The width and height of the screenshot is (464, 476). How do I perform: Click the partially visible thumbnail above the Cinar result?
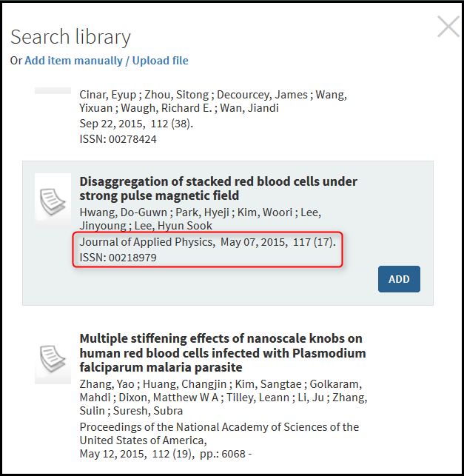53,90
